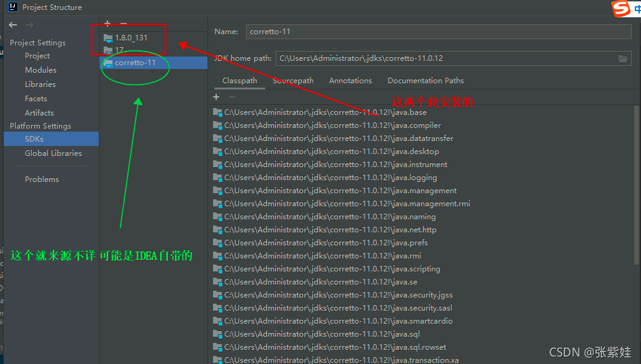The width and height of the screenshot is (641, 364).
Task: Click the classpath list vertical scrollbar
Action: (x=636, y=185)
